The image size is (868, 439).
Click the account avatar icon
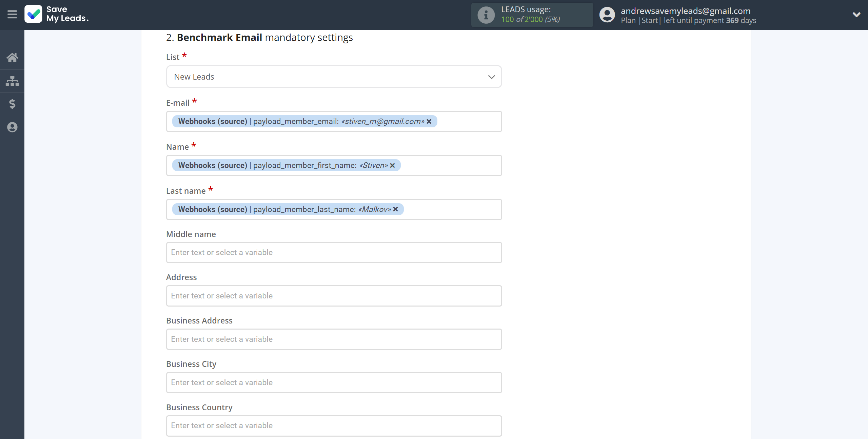pos(607,15)
